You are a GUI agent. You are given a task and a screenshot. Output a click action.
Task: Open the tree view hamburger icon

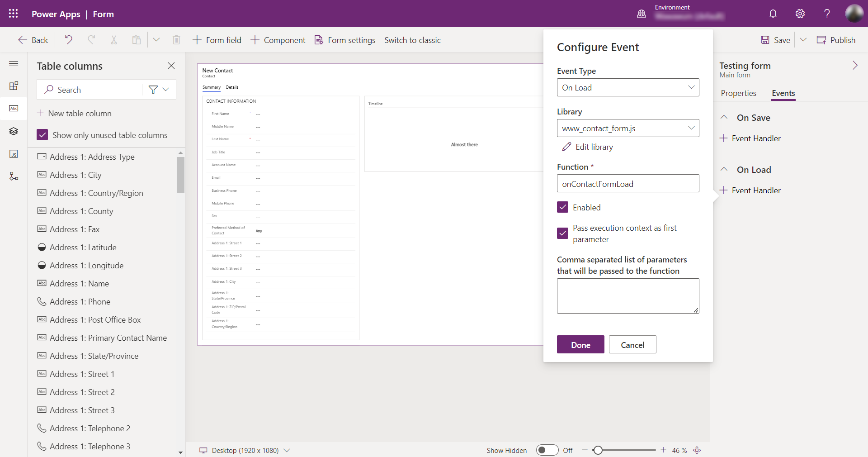pos(14,64)
